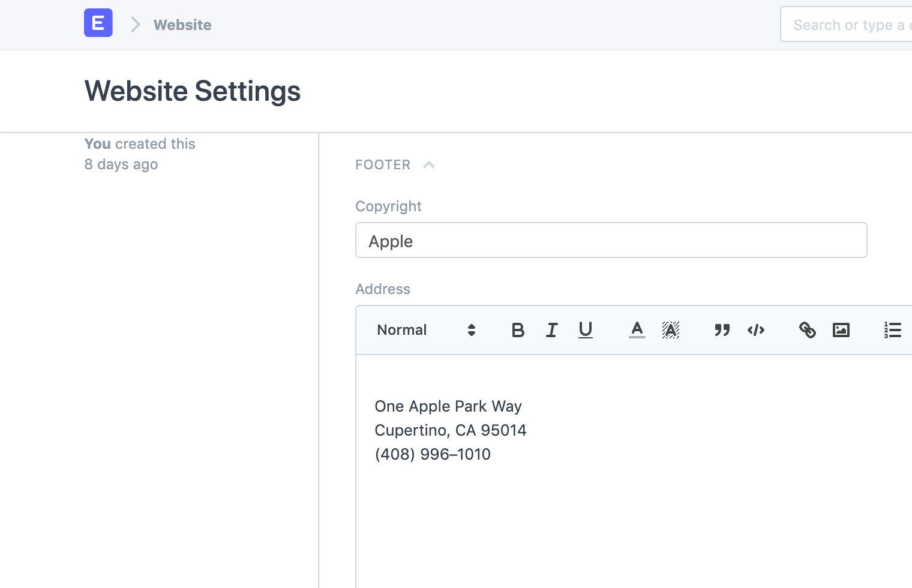Click the Website Settings title

[x=192, y=91]
